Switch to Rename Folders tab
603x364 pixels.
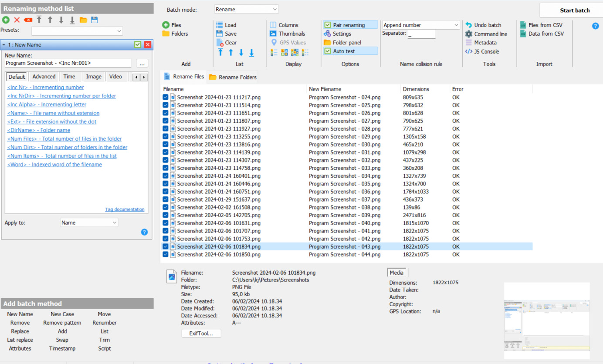232,77
